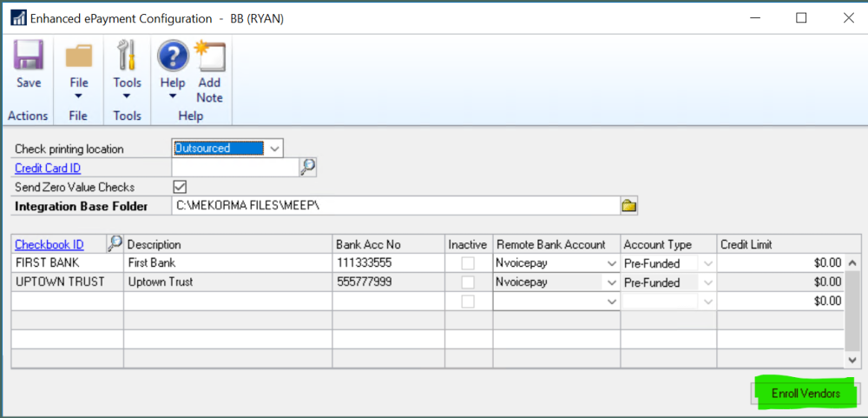Click the First Bank description cell
Image resolution: width=868 pixels, height=418 pixels.
(x=228, y=263)
